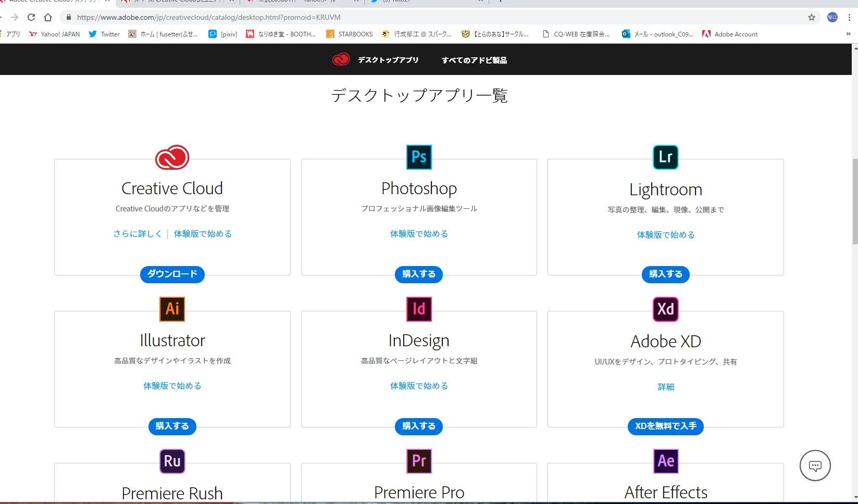Click the Illustrator title text

[172, 341]
